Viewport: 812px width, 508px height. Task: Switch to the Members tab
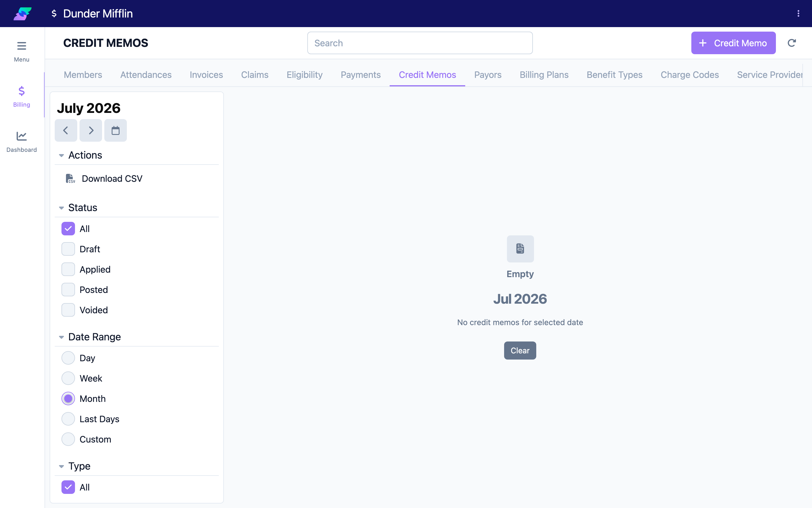click(x=83, y=75)
